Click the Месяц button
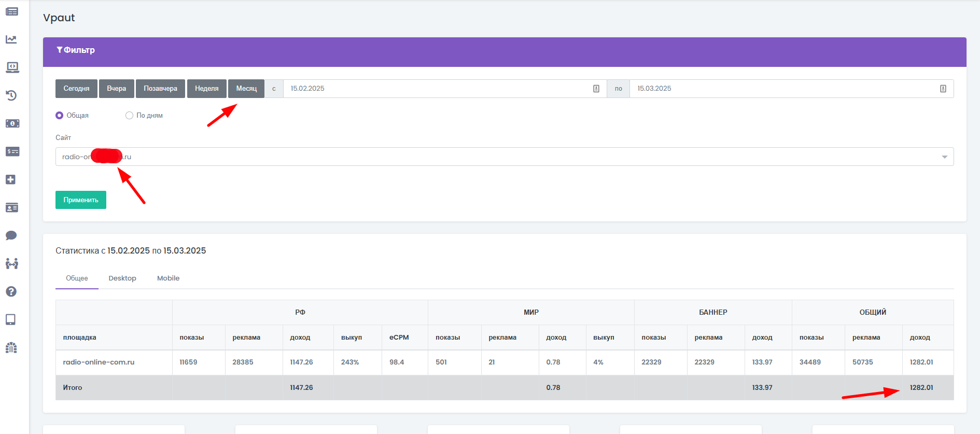This screenshot has width=980, height=434. point(246,89)
